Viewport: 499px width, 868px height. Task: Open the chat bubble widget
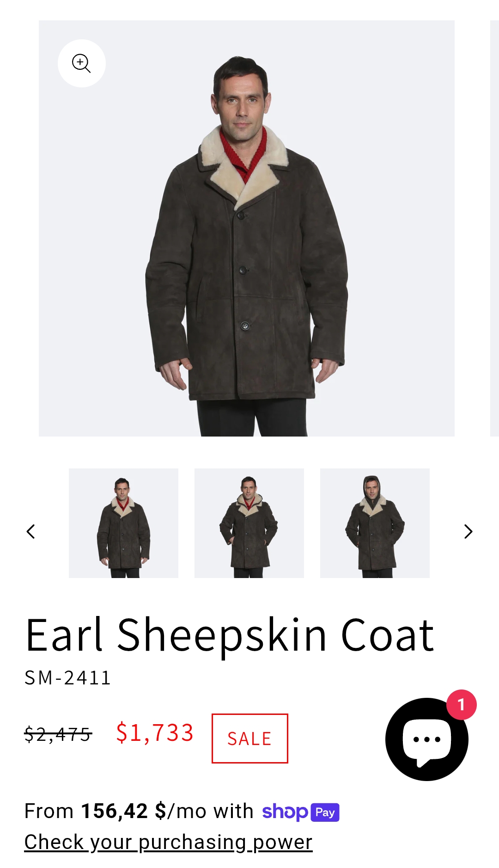(x=426, y=739)
